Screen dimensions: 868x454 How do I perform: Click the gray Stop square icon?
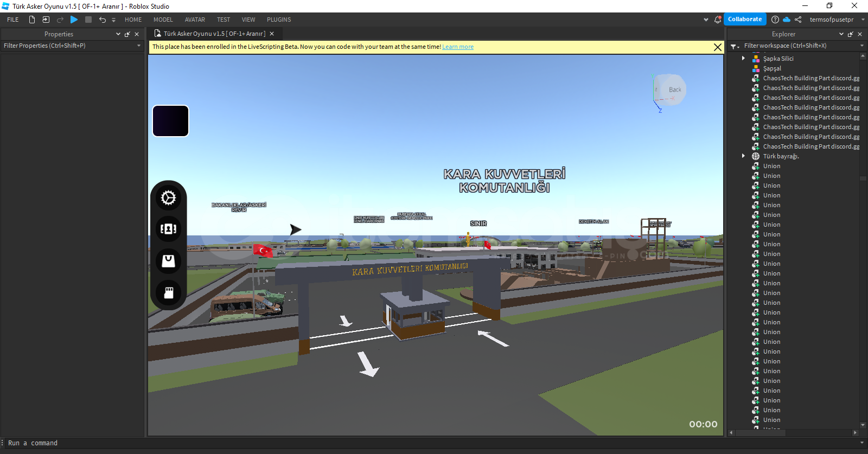pos(88,20)
